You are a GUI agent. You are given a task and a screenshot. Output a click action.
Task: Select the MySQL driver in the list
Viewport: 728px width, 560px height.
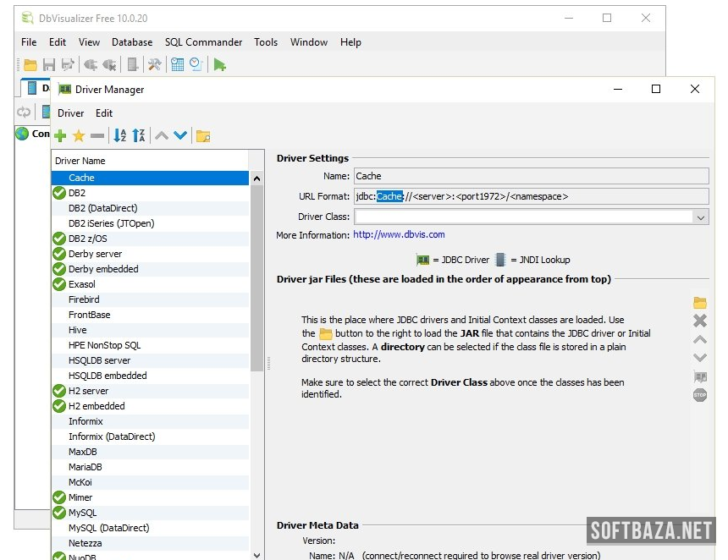click(83, 513)
